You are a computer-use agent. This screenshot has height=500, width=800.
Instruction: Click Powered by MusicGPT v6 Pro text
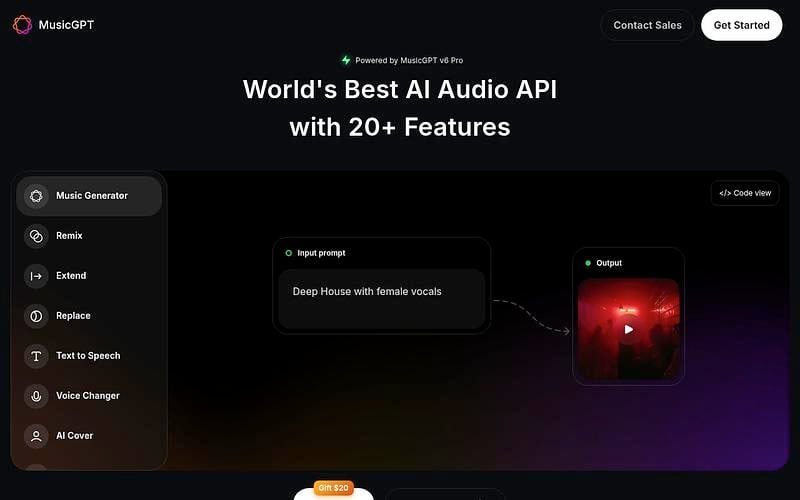tap(409, 60)
